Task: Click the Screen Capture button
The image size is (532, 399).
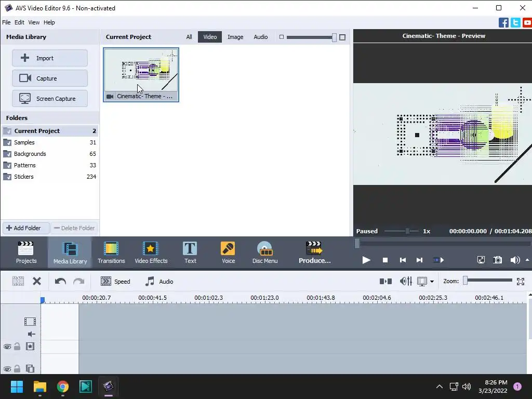Action: (x=50, y=99)
